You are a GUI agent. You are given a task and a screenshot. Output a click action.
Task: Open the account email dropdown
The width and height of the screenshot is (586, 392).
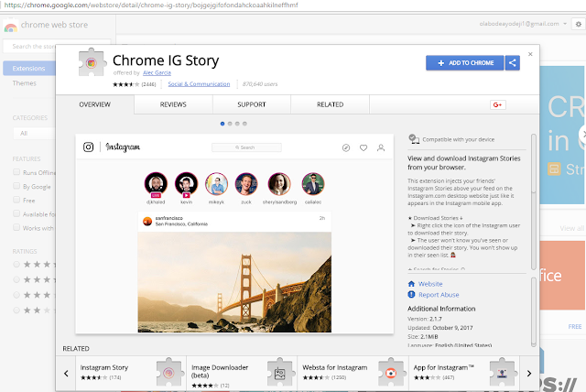[x=523, y=24]
